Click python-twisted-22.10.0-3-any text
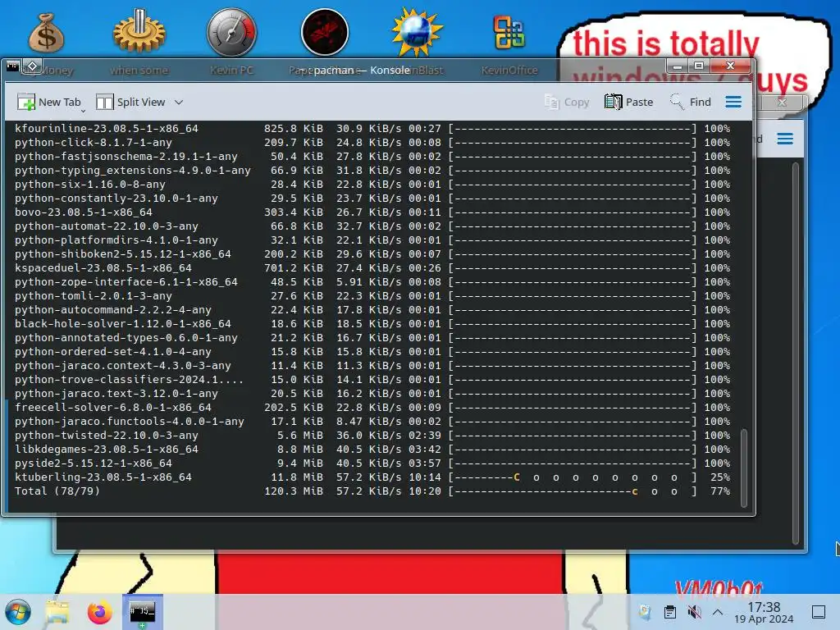The image size is (840, 630). (x=106, y=435)
